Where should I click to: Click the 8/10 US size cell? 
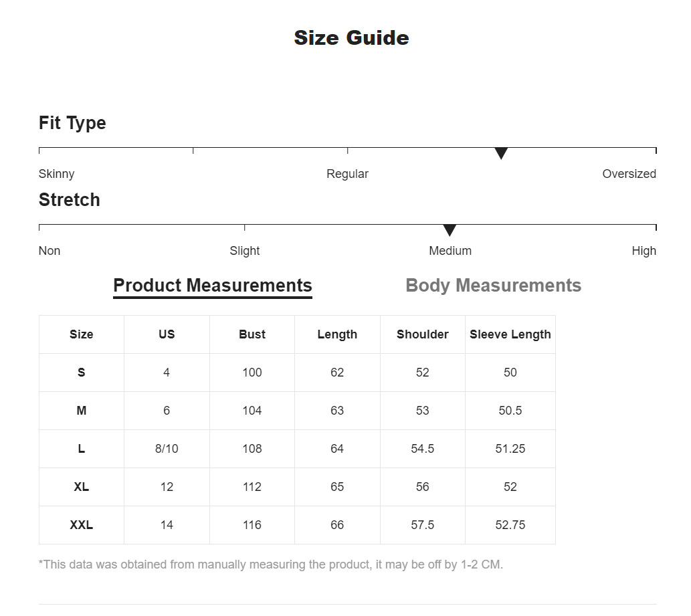(x=167, y=449)
